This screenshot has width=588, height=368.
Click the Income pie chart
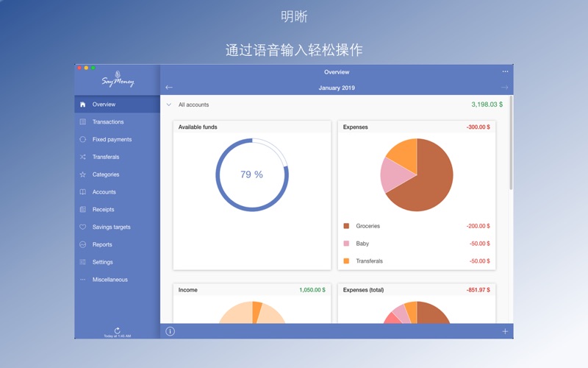pyautogui.click(x=252, y=312)
